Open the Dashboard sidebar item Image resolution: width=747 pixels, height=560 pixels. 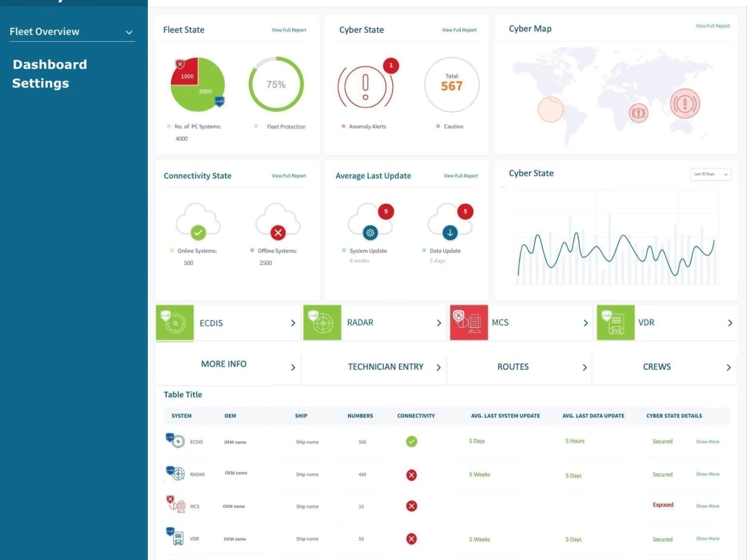tap(49, 64)
